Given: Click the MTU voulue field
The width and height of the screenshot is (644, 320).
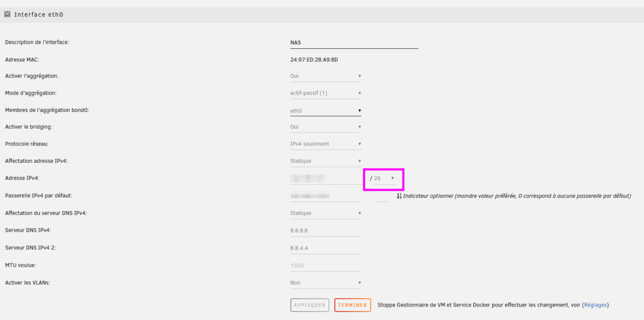Looking at the screenshot, I should [326, 266].
